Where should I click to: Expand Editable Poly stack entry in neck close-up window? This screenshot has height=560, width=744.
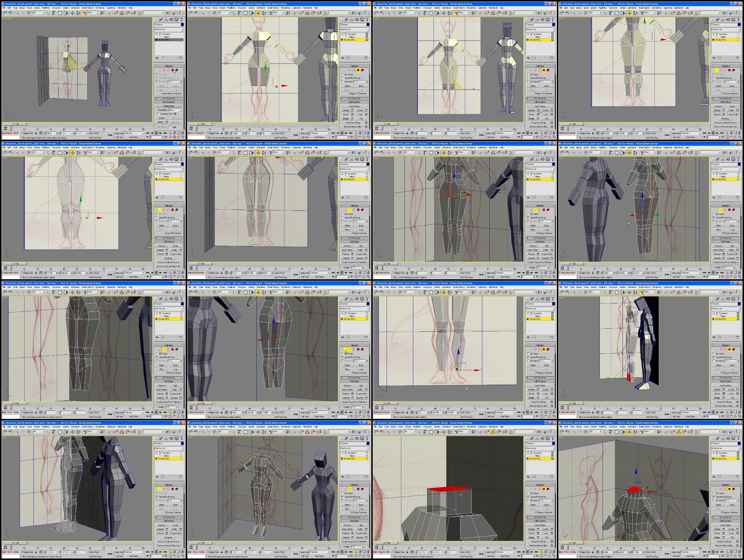[528, 459]
